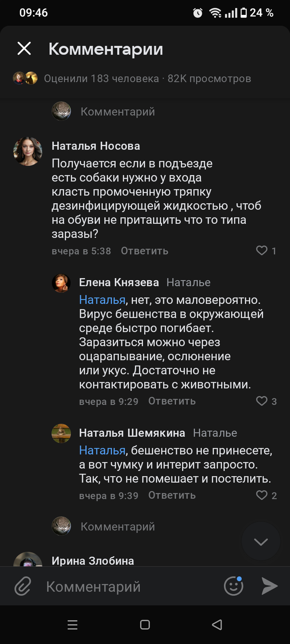Send the comment with arrow icon

[x=269, y=586]
